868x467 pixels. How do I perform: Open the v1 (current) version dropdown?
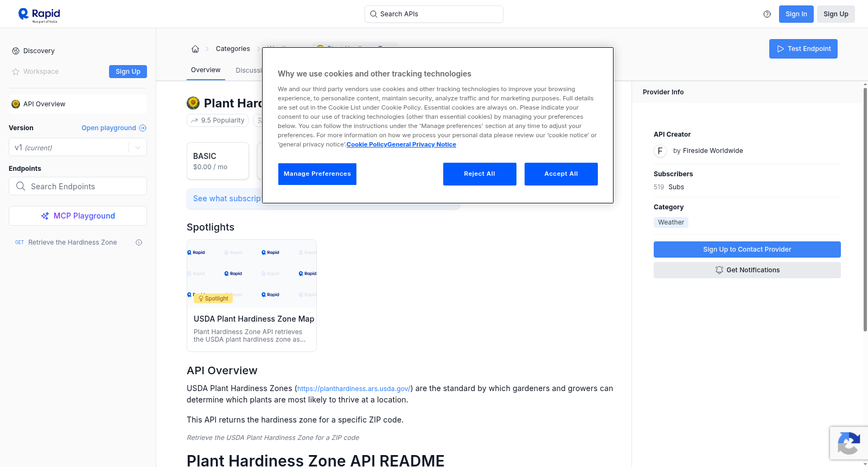(x=78, y=148)
